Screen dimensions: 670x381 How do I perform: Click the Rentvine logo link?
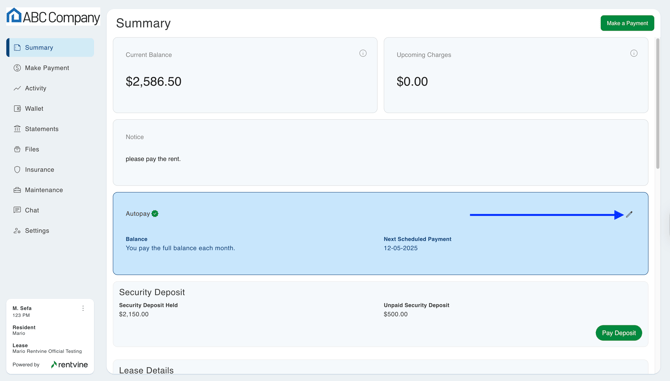click(x=69, y=364)
